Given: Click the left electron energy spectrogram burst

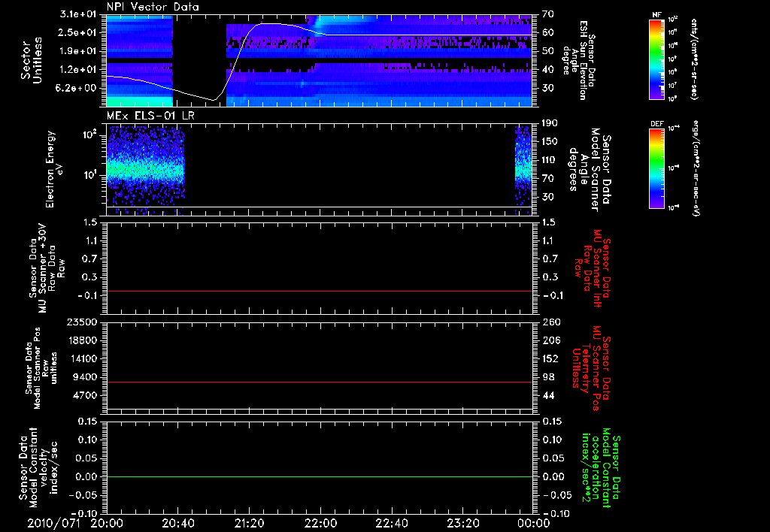Looking at the screenshot, I should pos(145,169).
